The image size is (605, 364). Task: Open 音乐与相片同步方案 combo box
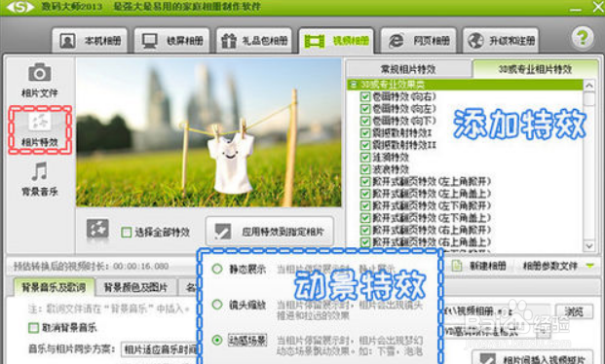pyautogui.click(x=160, y=349)
